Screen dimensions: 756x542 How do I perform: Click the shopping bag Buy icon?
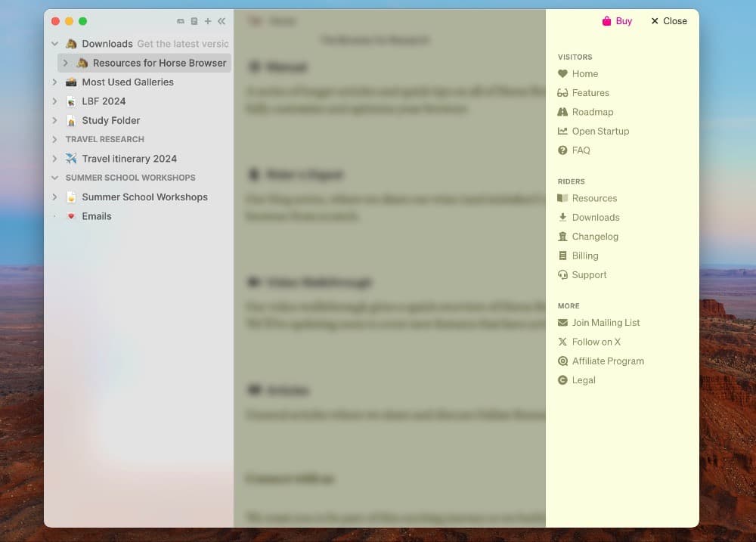[x=606, y=21]
